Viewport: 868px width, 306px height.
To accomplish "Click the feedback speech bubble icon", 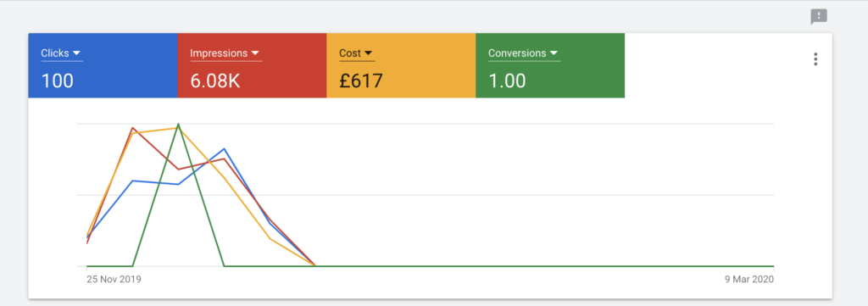I will point(819,17).
